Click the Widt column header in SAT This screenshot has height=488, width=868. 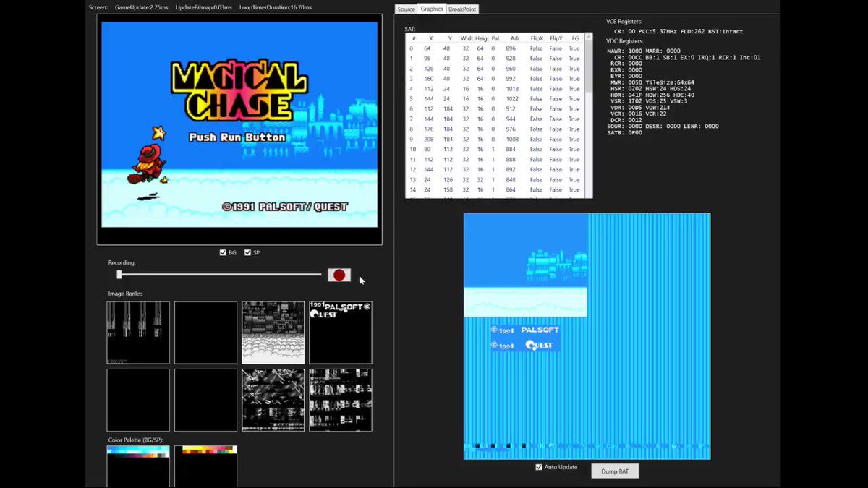(x=467, y=38)
